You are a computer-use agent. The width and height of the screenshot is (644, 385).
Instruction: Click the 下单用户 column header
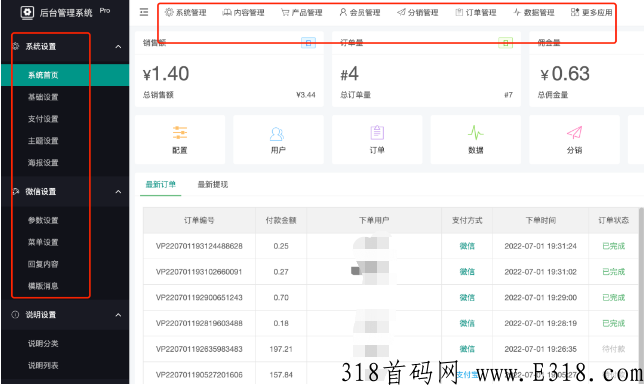(x=374, y=221)
